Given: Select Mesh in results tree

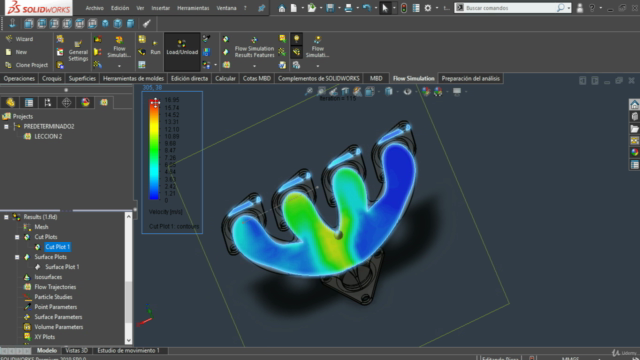Looking at the screenshot, I should (41, 227).
